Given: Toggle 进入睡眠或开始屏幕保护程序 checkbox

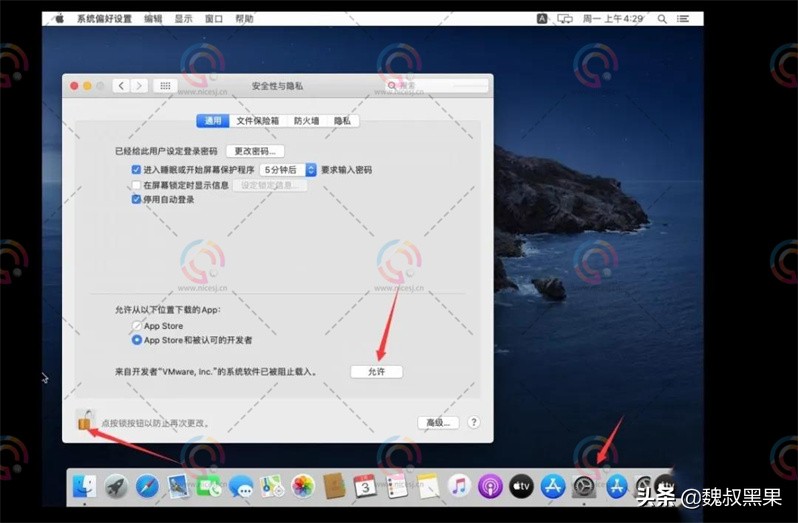Looking at the screenshot, I should pos(136,169).
